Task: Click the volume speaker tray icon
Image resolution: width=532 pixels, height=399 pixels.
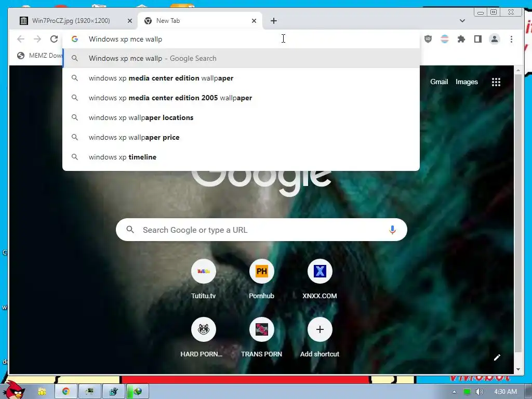Action: point(479,392)
